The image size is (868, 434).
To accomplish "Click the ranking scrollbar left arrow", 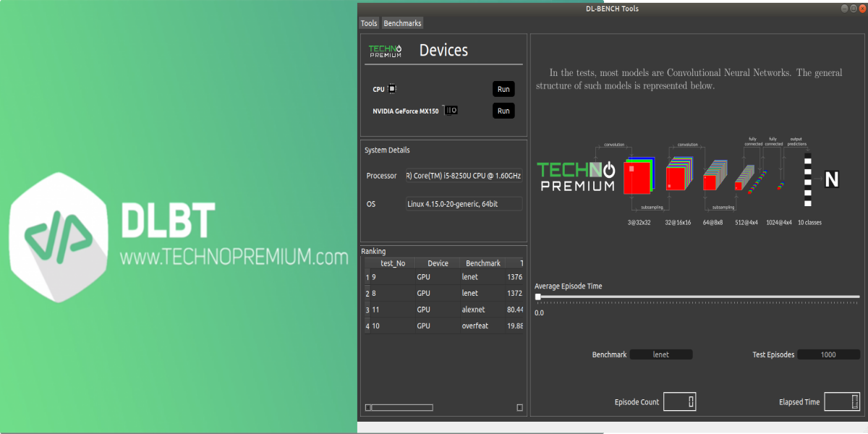I will (x=367, y=407).
